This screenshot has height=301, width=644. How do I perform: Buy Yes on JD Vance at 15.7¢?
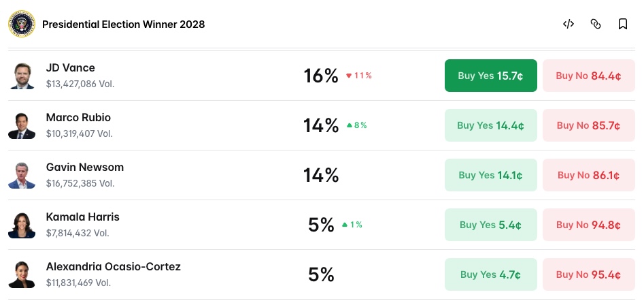(x=491, y=76)
